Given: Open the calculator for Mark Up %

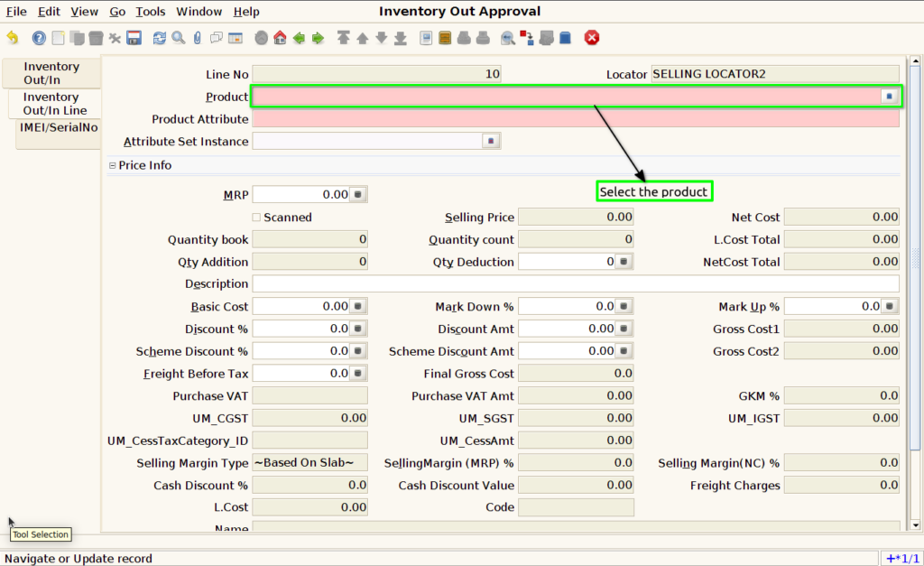Looking at the screenshot, I should point(890,306).
